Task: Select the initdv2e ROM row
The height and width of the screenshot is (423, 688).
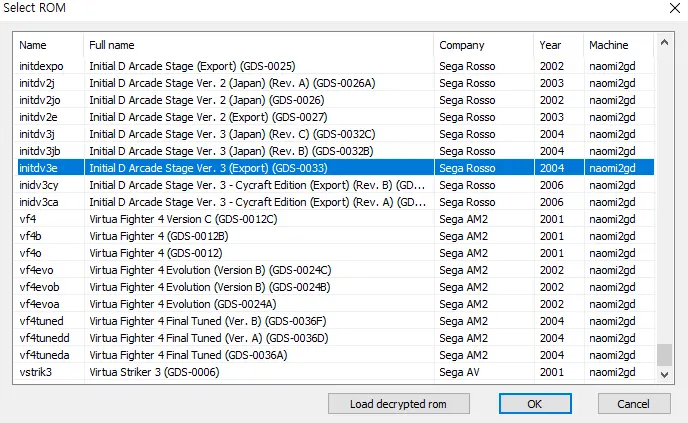Action: (335, 117)
